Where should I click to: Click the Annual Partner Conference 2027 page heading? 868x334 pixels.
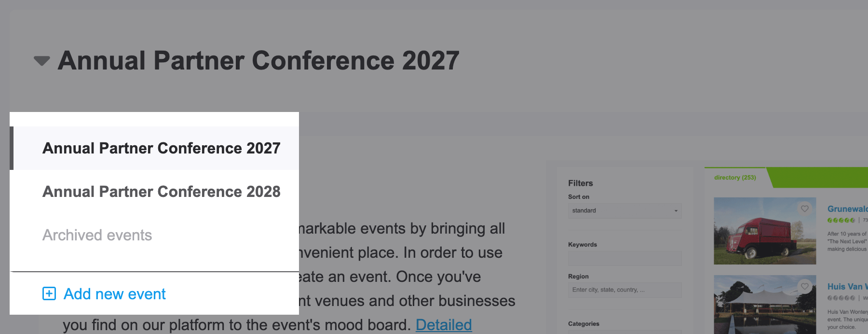[x=258, y=60]
